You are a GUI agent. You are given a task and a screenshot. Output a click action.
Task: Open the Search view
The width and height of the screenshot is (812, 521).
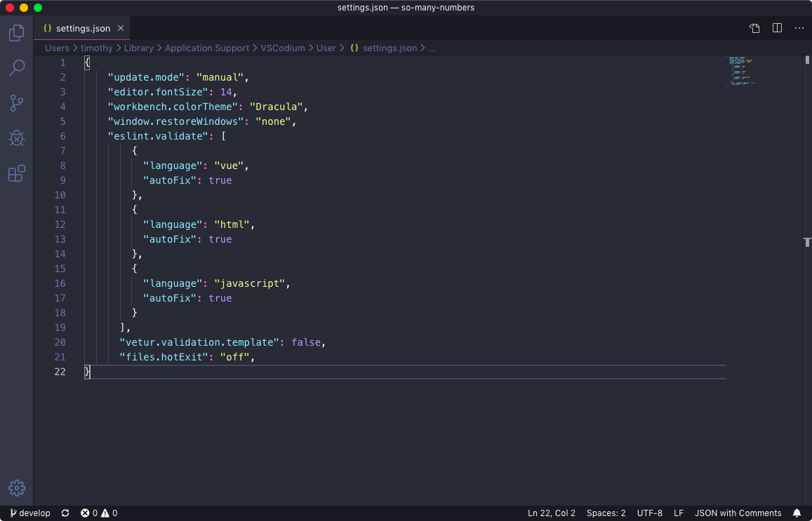tap(16, 67)
